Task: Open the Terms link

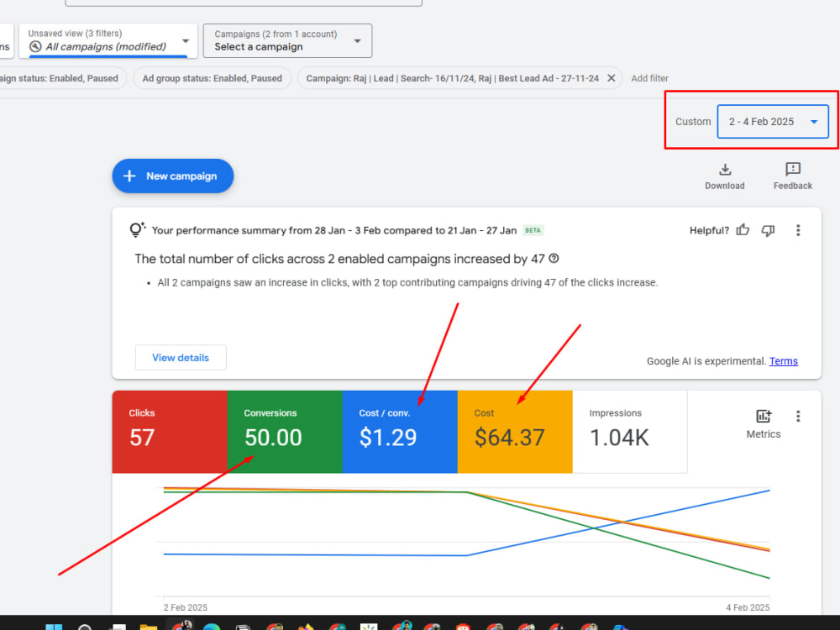Action: point(783,361)
